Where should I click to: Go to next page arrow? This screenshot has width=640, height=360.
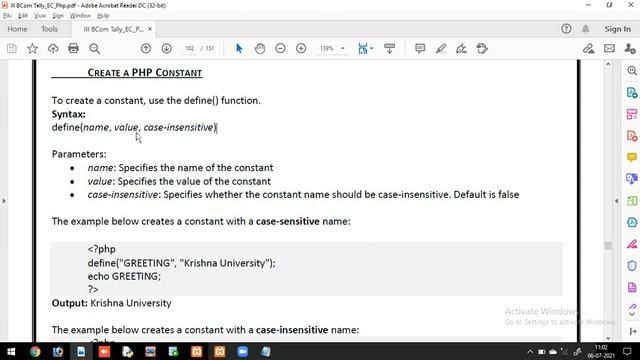(167, 49)
